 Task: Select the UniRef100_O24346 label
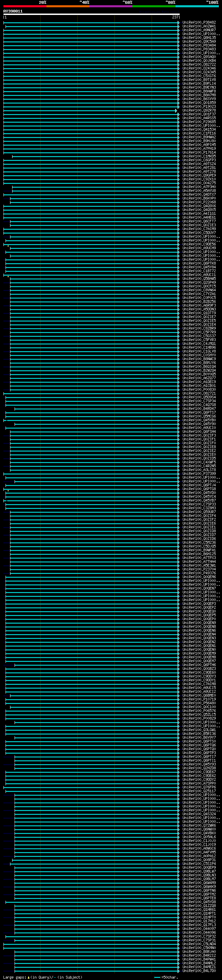click(x=199, y=68)
